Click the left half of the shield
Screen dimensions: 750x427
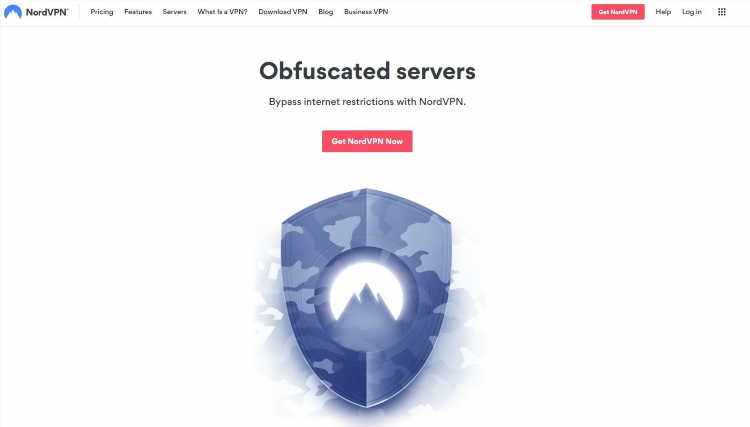tap(324, 296)
